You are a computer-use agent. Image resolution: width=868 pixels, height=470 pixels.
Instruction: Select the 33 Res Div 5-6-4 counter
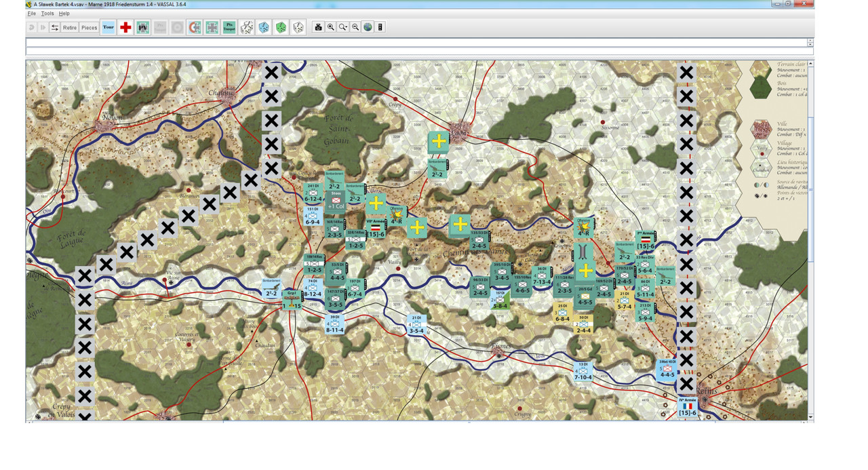coord(644,265)
